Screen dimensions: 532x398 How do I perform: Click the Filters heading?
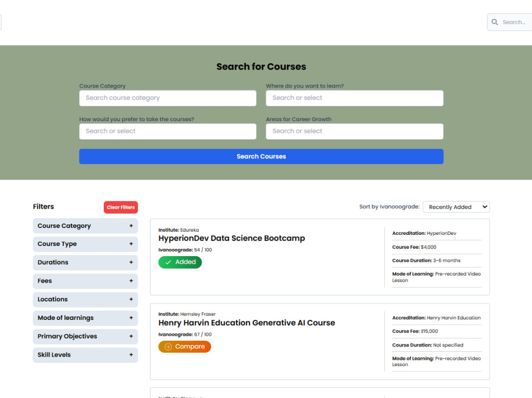point(44,207)
